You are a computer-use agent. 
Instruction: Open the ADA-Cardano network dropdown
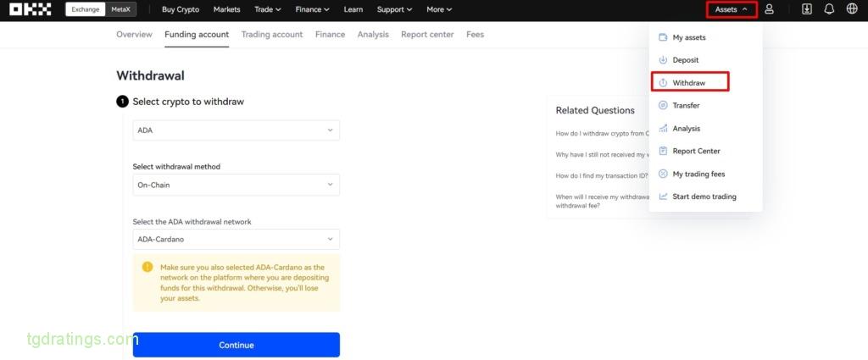[x=236, y=240]
